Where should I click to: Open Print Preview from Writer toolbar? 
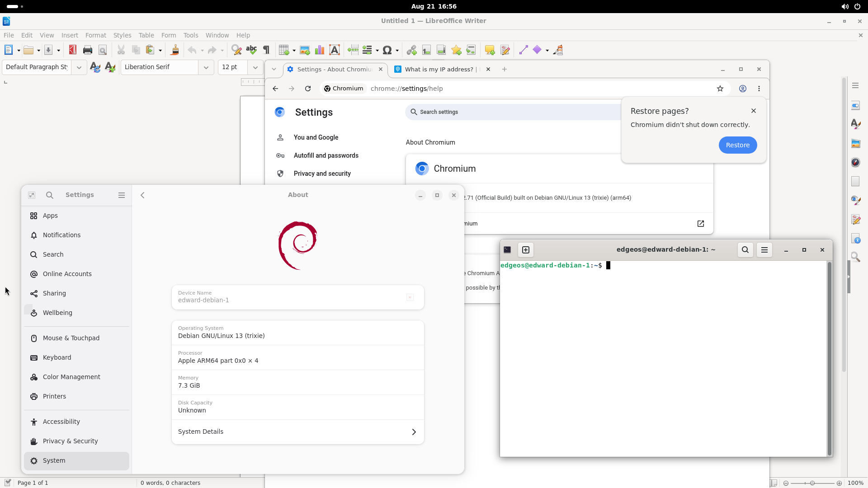tap(103, 50)
